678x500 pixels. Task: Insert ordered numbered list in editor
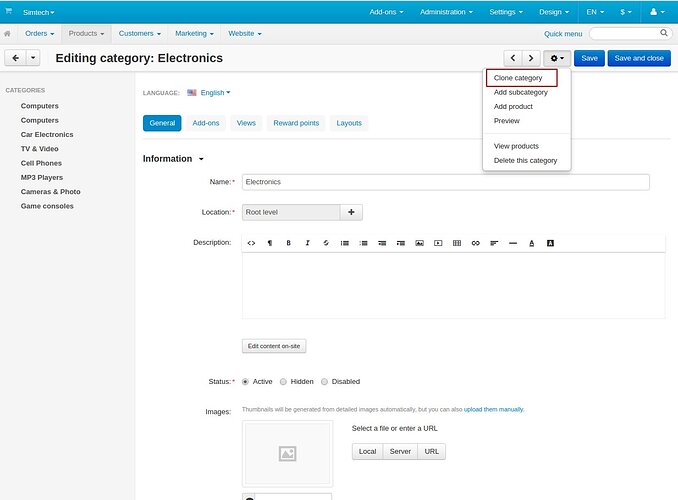[363, 243]
